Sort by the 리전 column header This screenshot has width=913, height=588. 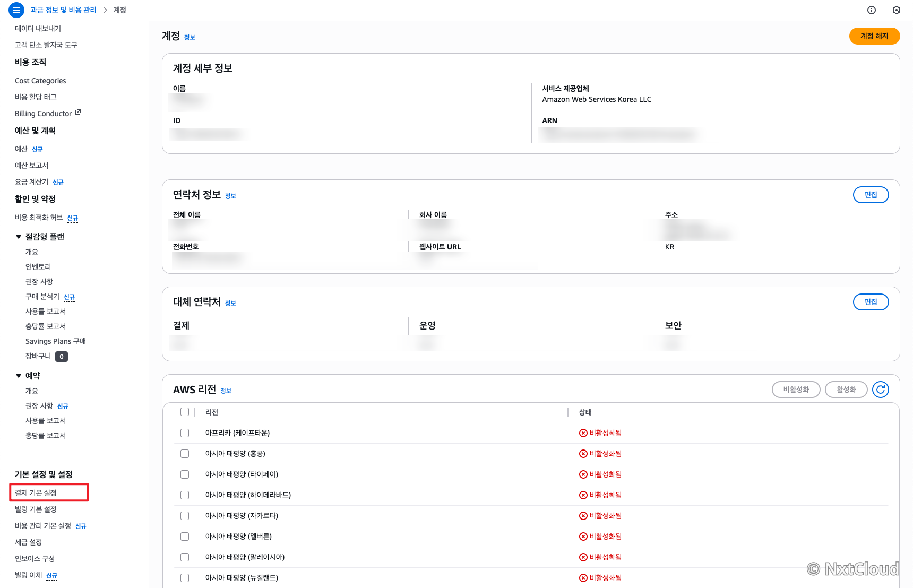pyautogui.click(x=212, y=412)
